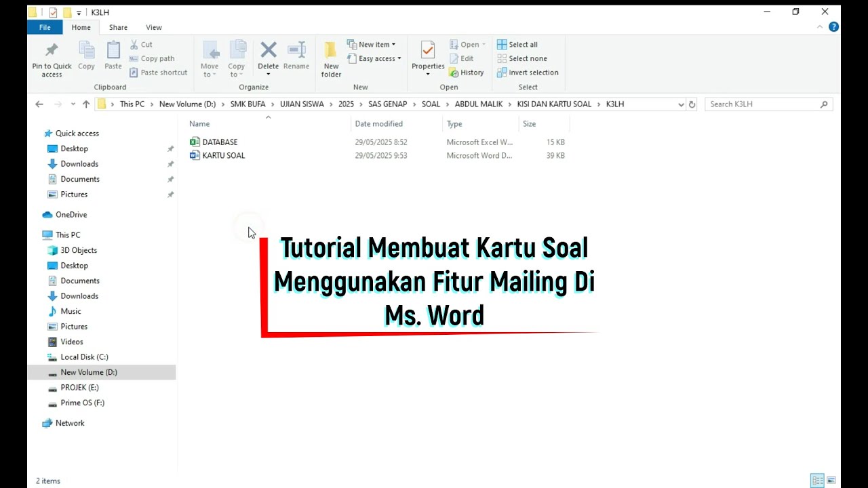
Task: Click Invert selection
Action: click(528, 73)
